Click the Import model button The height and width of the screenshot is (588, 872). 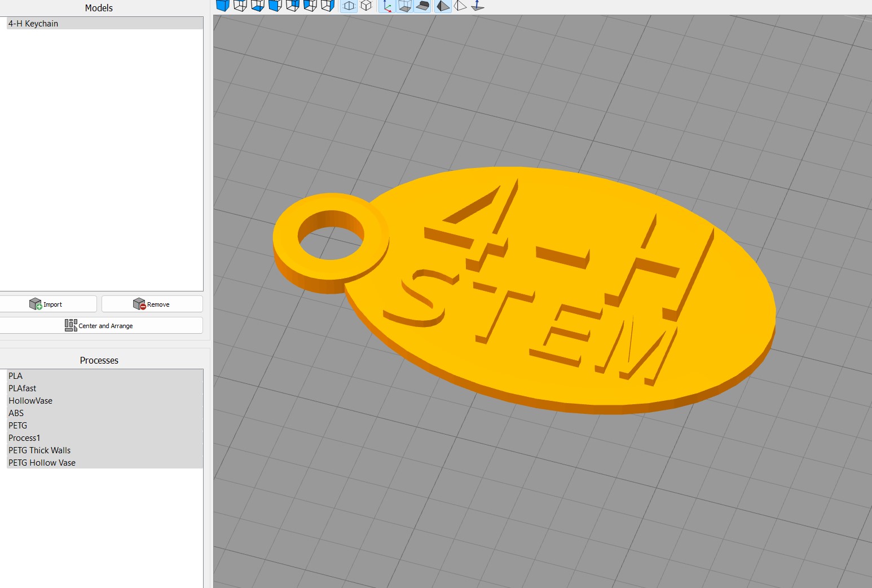coord(48,304)
